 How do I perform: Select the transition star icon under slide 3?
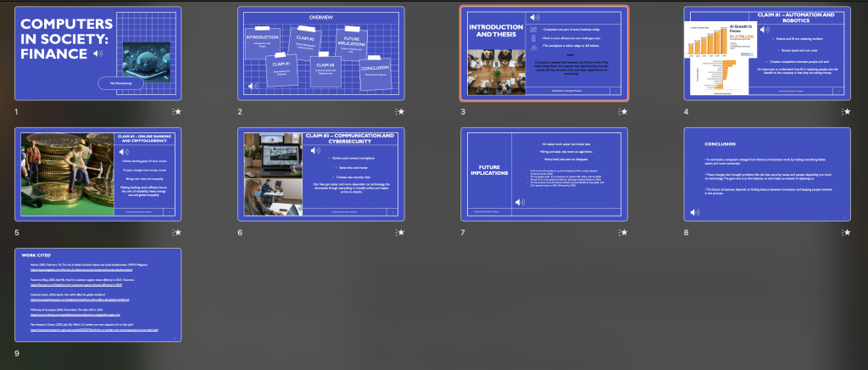click(x=621, y=111)
